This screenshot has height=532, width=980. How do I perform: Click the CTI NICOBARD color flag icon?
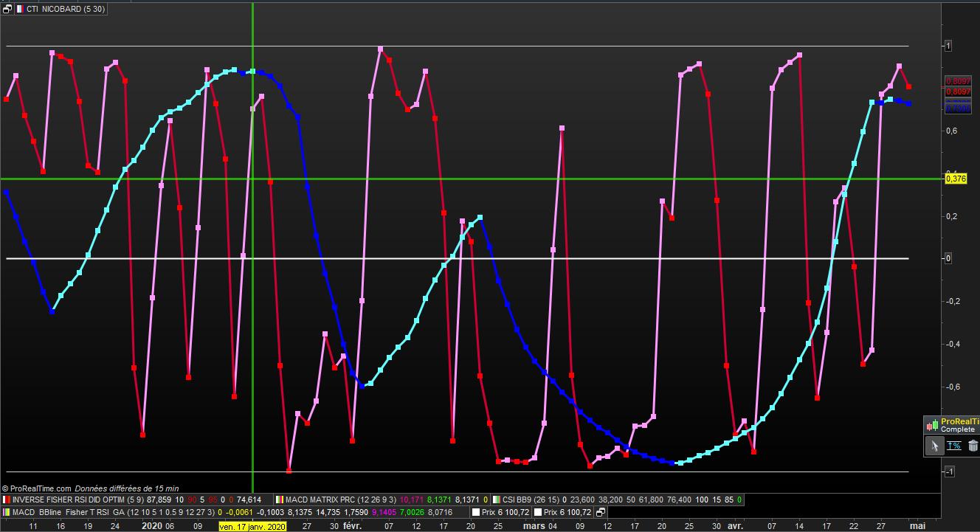18,9
